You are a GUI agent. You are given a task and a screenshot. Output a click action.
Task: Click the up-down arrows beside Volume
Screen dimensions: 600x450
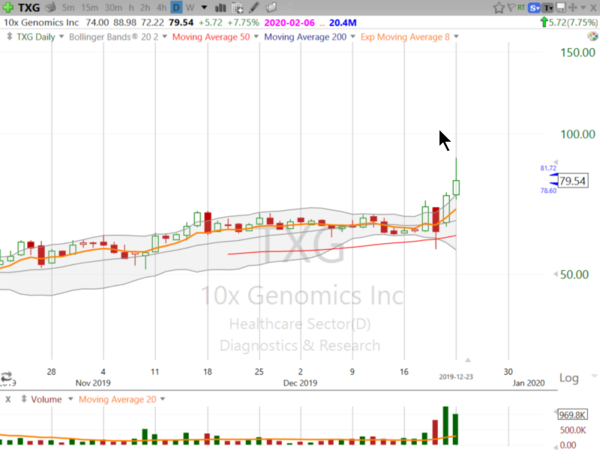(24, 399)
